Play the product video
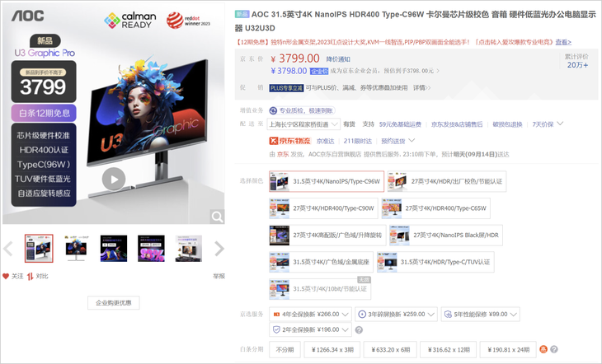This screenshot has height=364, width=602. tap(114, 179)
